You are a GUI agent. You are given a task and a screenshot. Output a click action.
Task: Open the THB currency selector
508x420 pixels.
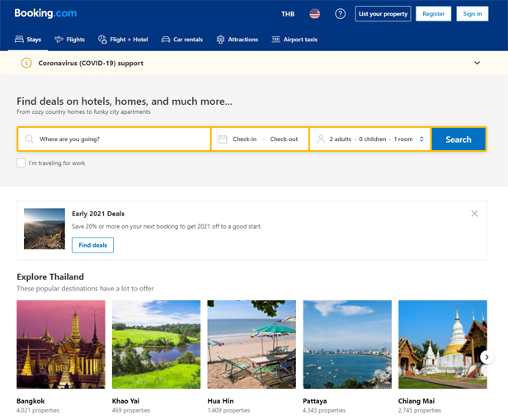[288, 14]
